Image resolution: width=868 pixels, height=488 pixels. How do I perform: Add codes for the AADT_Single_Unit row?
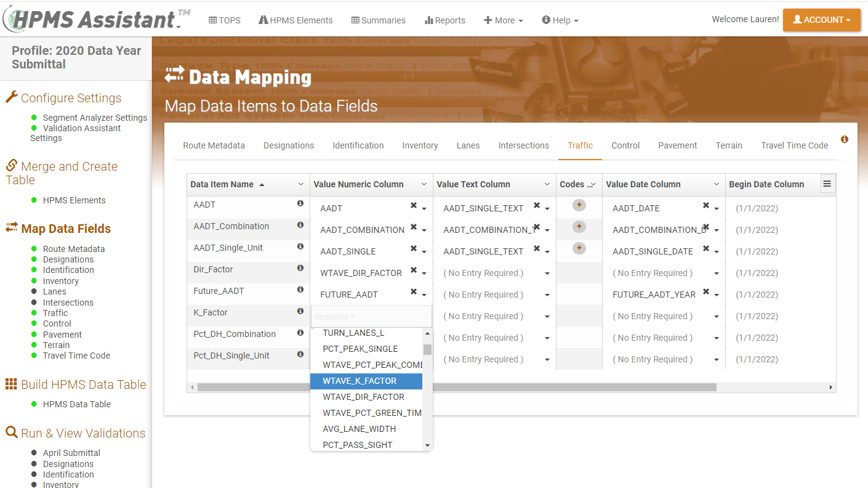point(579,248)
